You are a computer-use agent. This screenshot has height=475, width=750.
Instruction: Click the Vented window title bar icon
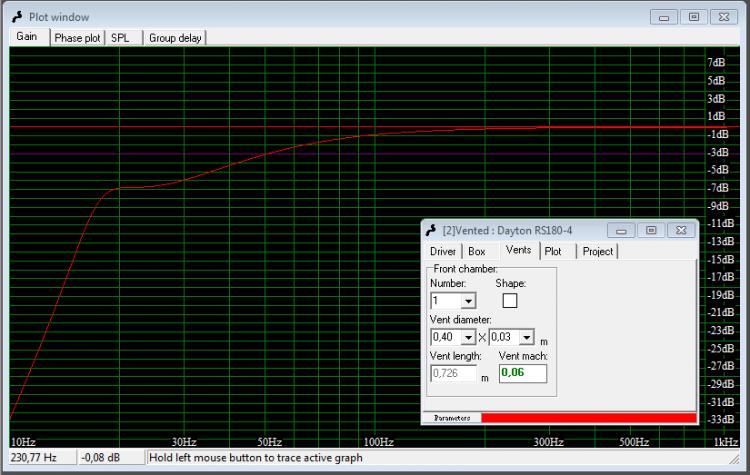coord(431,230)
